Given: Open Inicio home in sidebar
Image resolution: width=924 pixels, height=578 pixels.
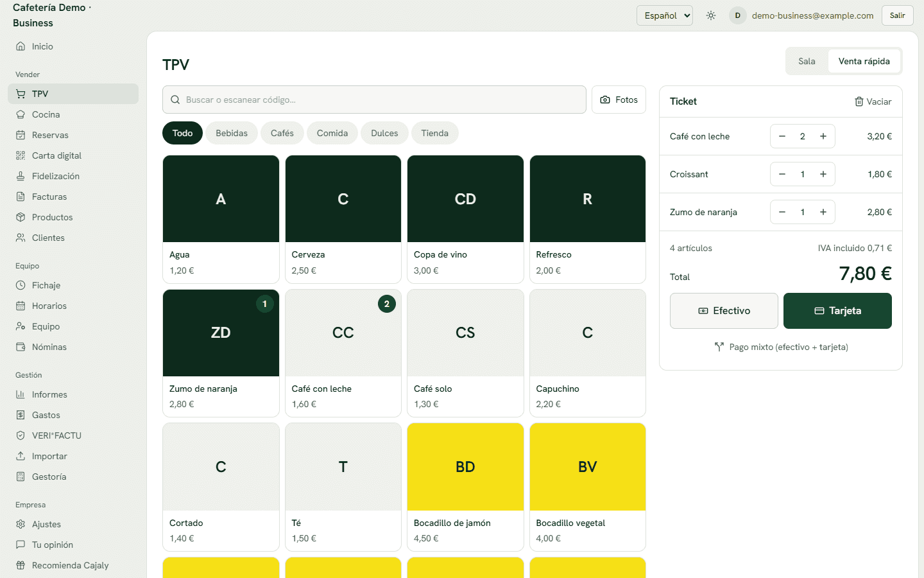Looking at the screenshot, I should click(73, 46).
